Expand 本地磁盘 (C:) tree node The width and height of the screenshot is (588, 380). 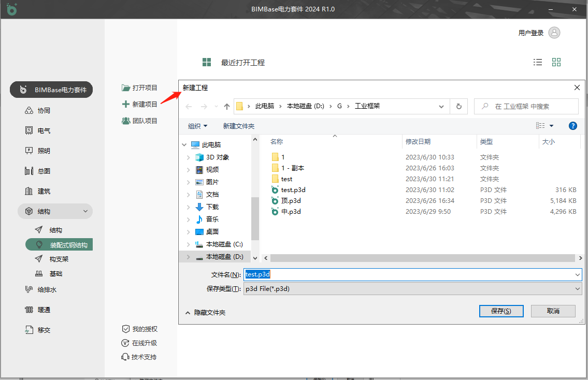(x=188, y=244)
